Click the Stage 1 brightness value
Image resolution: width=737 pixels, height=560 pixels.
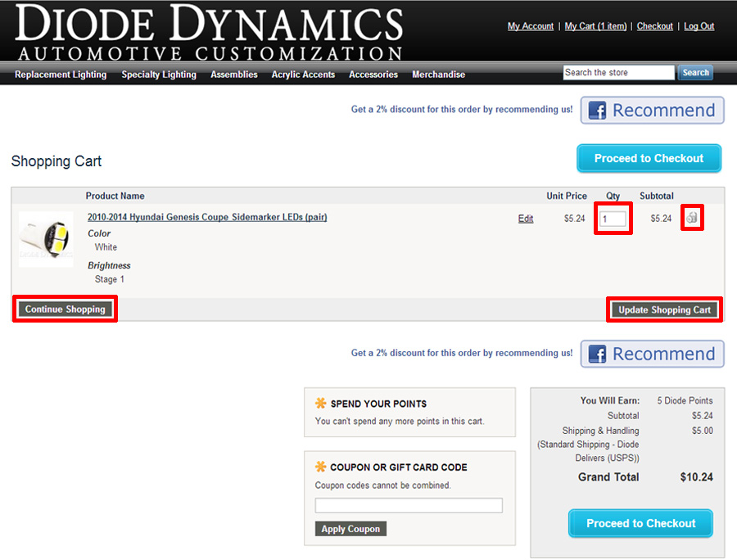110,279
